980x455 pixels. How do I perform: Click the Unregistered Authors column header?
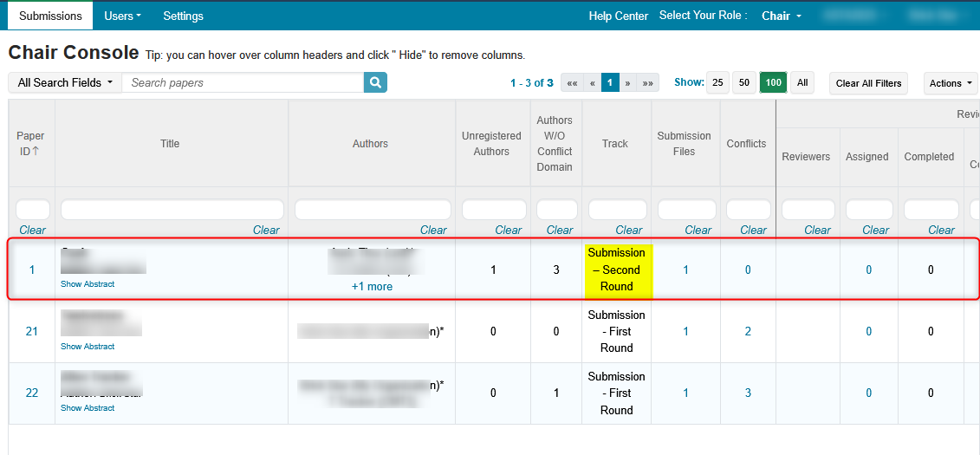[492, 143]
